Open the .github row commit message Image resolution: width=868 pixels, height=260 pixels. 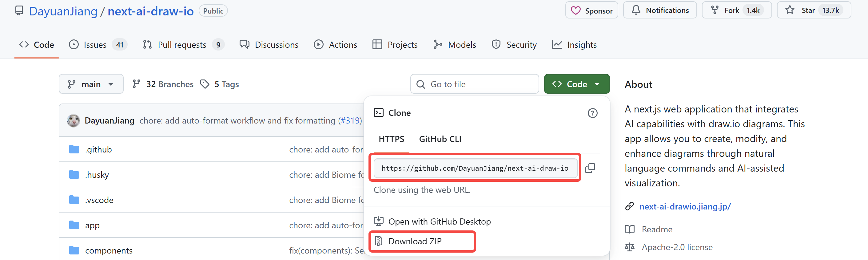click(x=326, y=150)
